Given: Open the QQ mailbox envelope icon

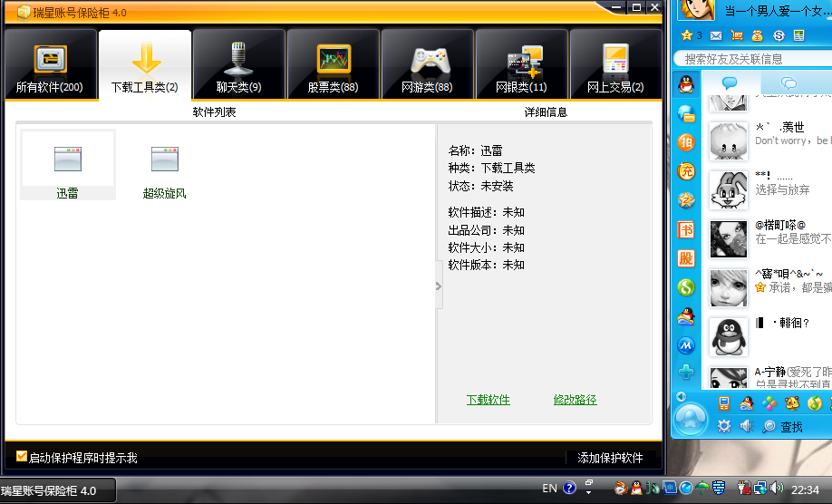Looking at the screenshot, I should pyautogui.click(x=716, y=35).
